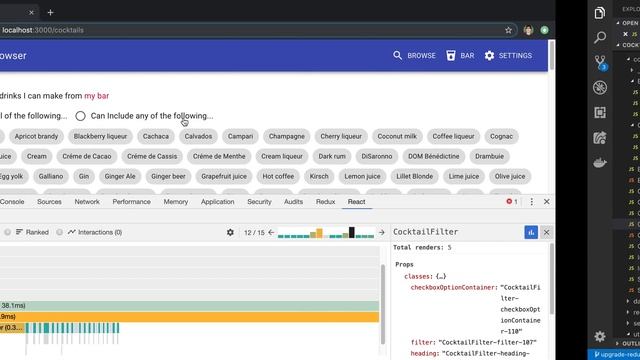Open the Docker whale icon in VS Code
This screenshot has width=640, height=360.
point(600,162)
